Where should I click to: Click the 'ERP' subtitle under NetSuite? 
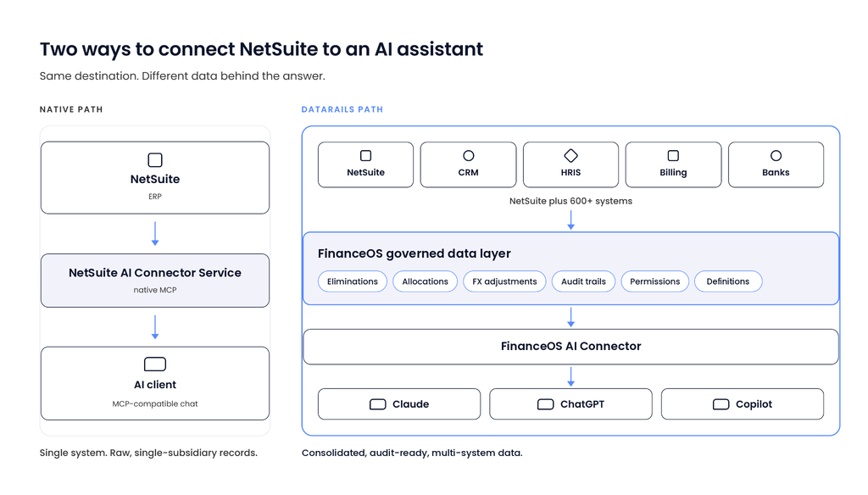click(x=155, y=197)
